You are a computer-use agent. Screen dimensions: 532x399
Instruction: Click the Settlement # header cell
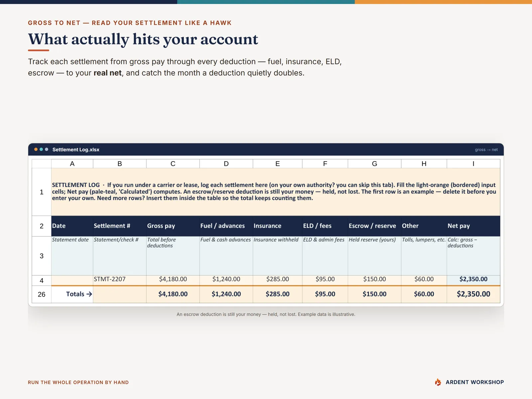click(120, 226)
